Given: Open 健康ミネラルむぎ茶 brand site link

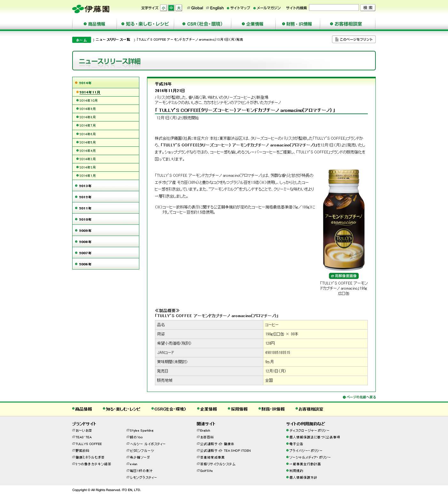Looking at the screenshot, I should [88, 457].
